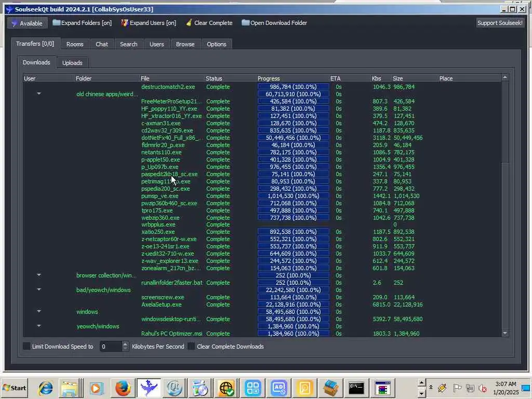Image resolution: width=532 pixels, height=399 pixels.
Task: Enable Clear Complete Downloads checkbox
Action: point(191,347)
